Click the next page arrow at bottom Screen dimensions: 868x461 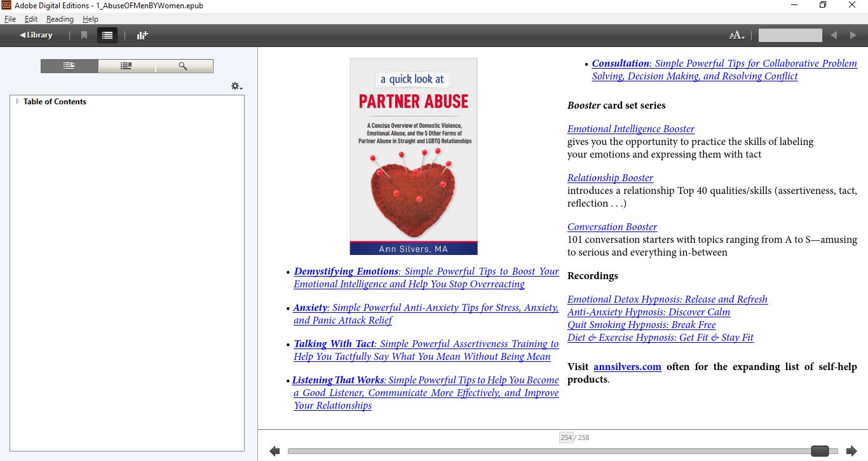click(851, 451)
